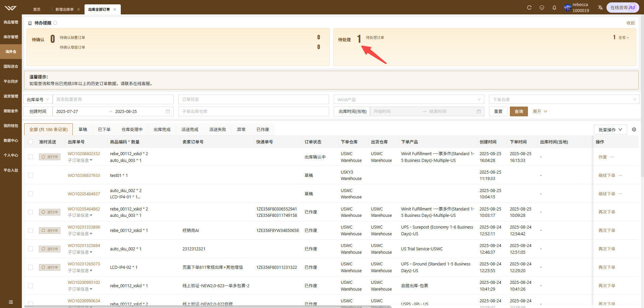Viewport: 644px width, 308px height.
Task: Open more actions for WO10205484937
Action: [x=621, y=194]
